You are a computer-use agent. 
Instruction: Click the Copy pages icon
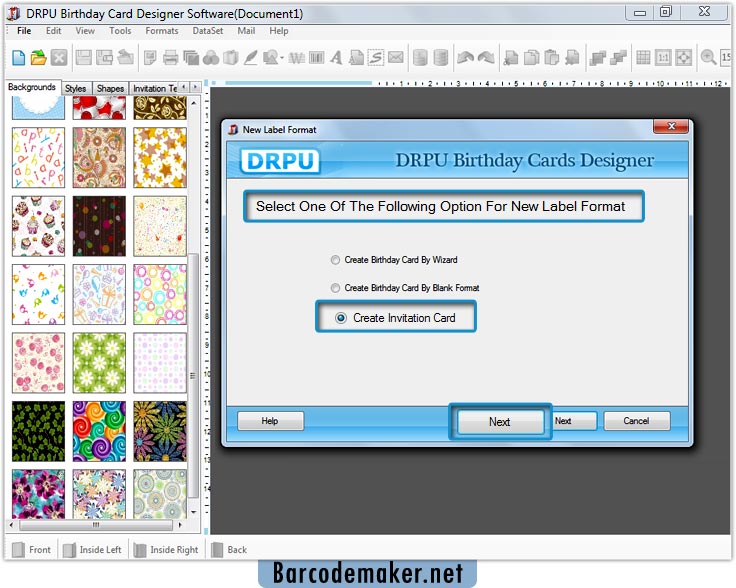point(531,58)
